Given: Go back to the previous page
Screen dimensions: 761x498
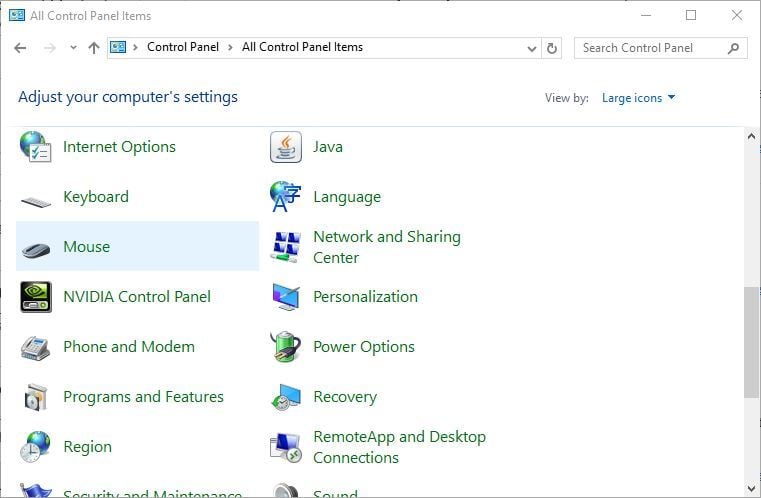Looking at the screenshot, I should (x=20, y=48).
